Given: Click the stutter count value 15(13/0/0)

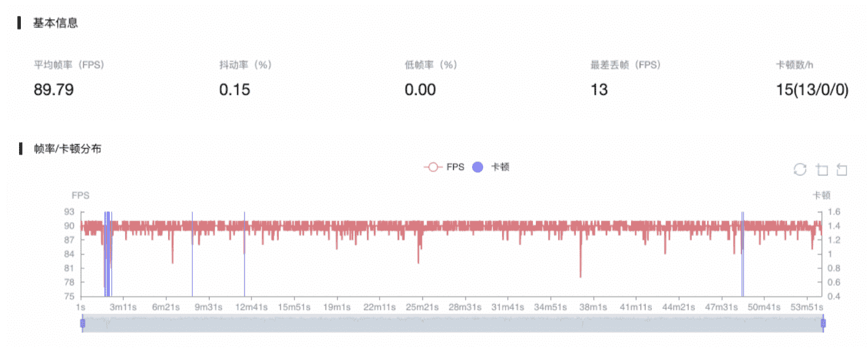Looking at the screenshot, I should pos(812,90).
